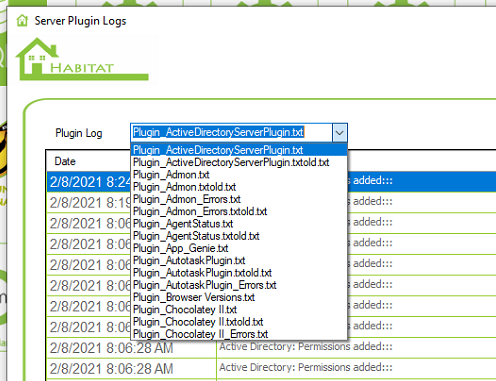
Task: Pick Plugin_Admon.txtold.txt log entry
Action: 239,187
